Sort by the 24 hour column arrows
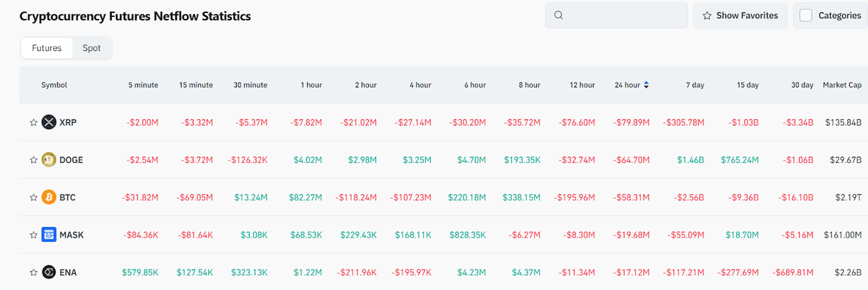This screenshot has height=290, width=868. (x=646, y=85)
